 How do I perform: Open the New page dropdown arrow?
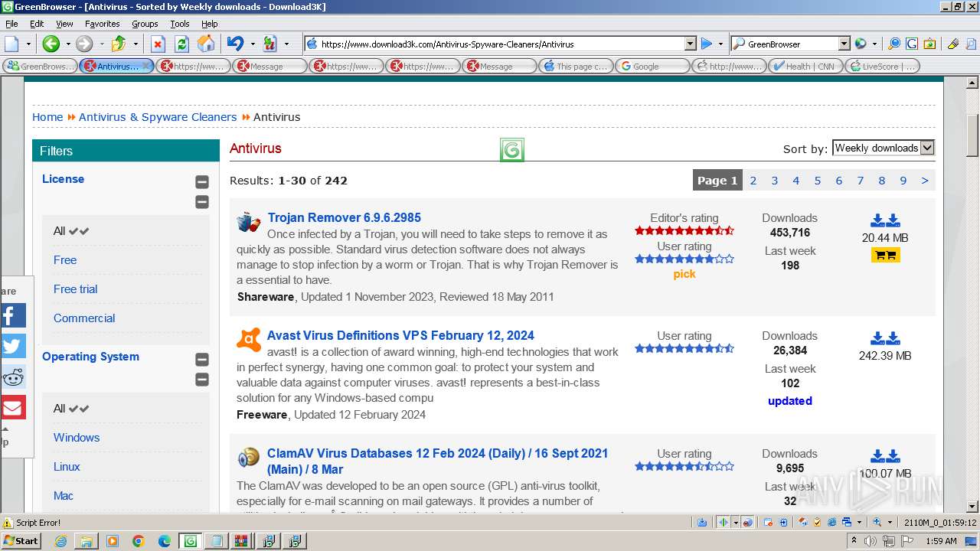point(28,44)
